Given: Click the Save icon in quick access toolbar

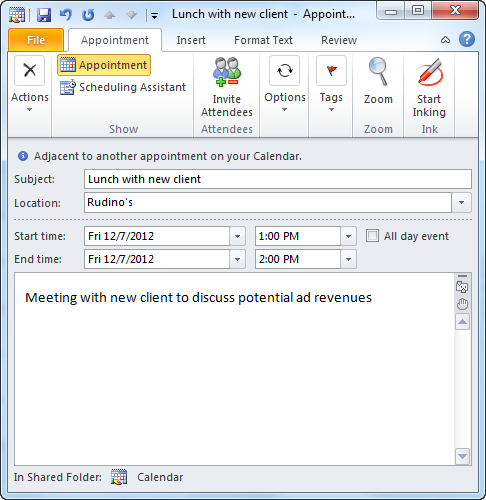Looking at the screenshot, I should point(44,15).
